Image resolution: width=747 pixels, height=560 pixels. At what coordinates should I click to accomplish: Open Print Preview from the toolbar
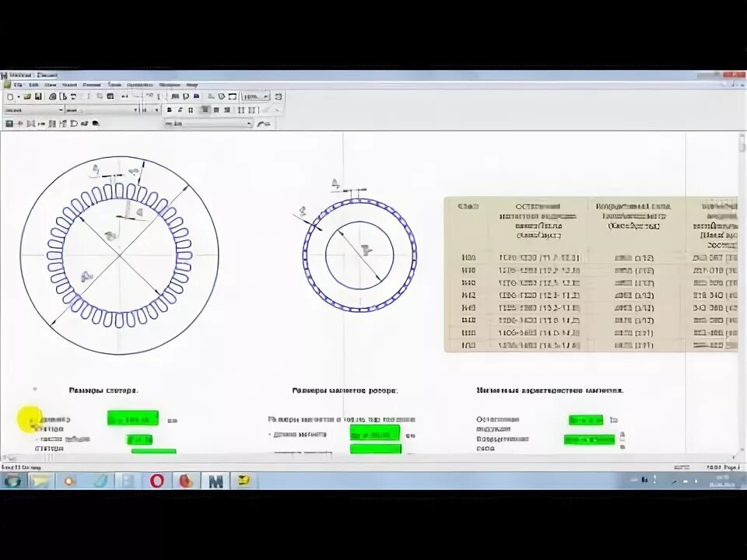click(63, 96)
